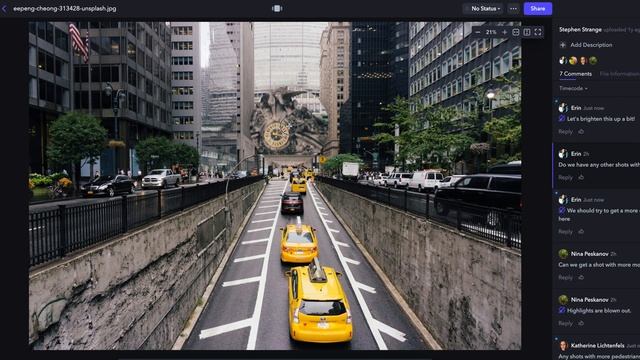Select the second collaborator avatar under Add Description
The height and width of the screenshot is (360, 640).
(573, 61)
